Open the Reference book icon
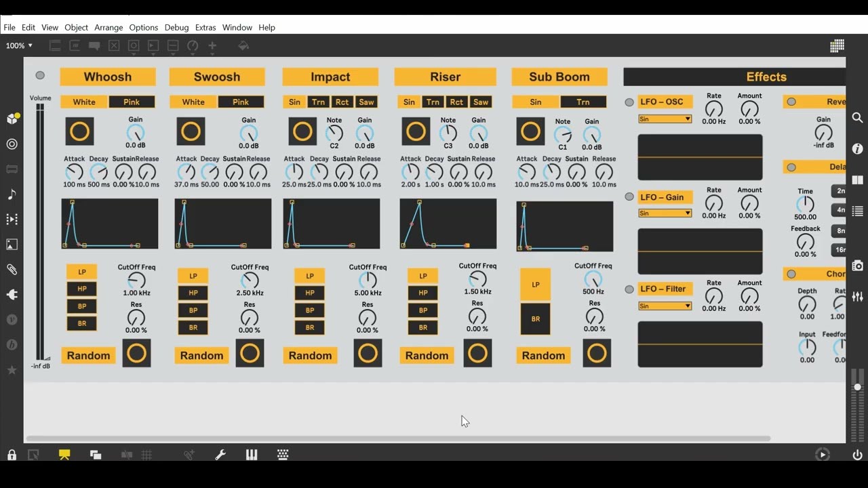The width and height of the screenshot is (868, 488). pos(857,180)
